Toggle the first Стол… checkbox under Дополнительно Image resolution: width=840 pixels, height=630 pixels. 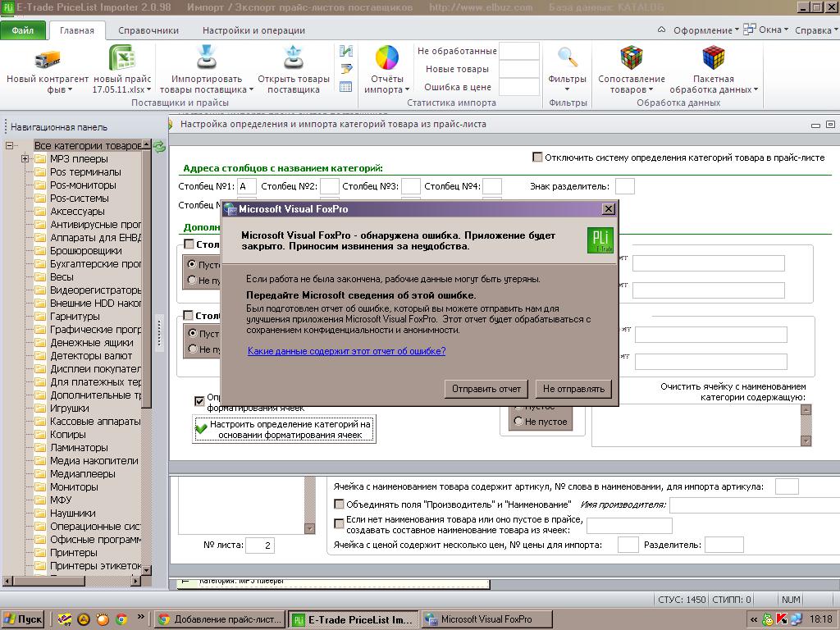(x=189, y=244)
